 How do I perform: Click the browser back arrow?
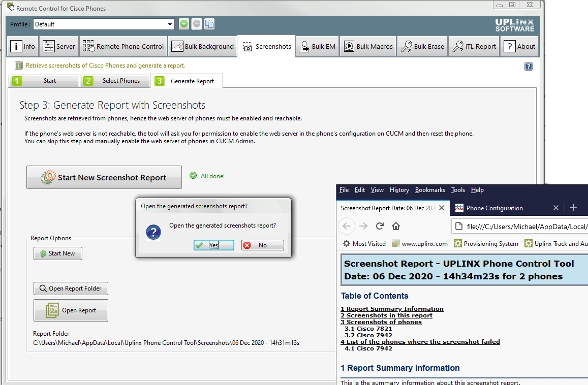pos(347,226)
